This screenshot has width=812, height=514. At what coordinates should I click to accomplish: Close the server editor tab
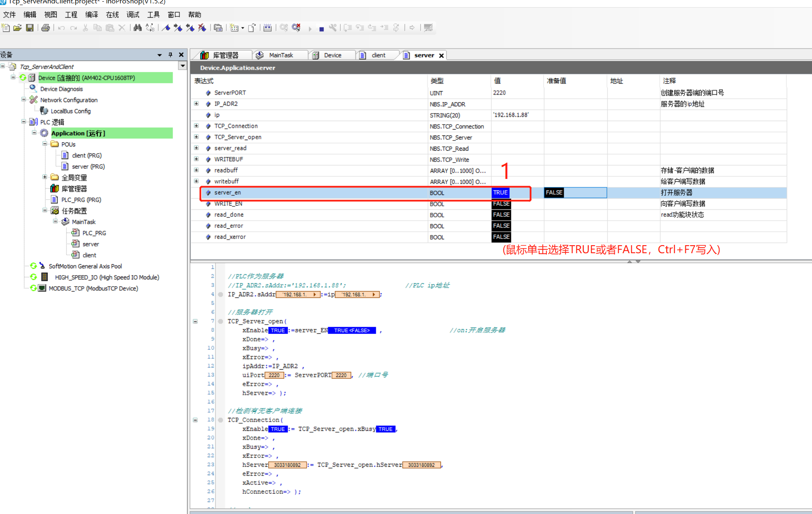pos(442,56)
